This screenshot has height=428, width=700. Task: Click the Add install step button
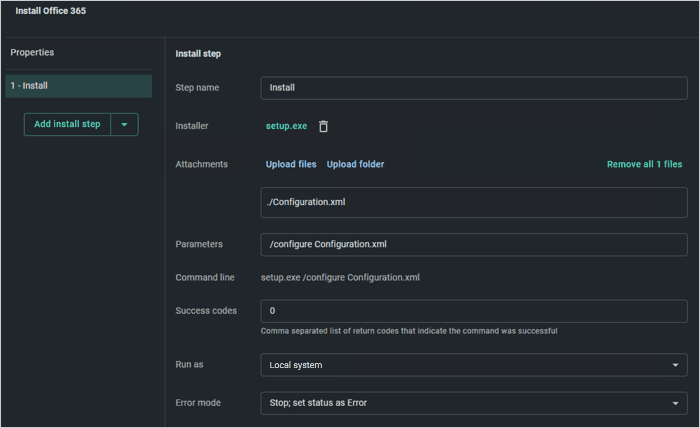[x=67, y=125]
